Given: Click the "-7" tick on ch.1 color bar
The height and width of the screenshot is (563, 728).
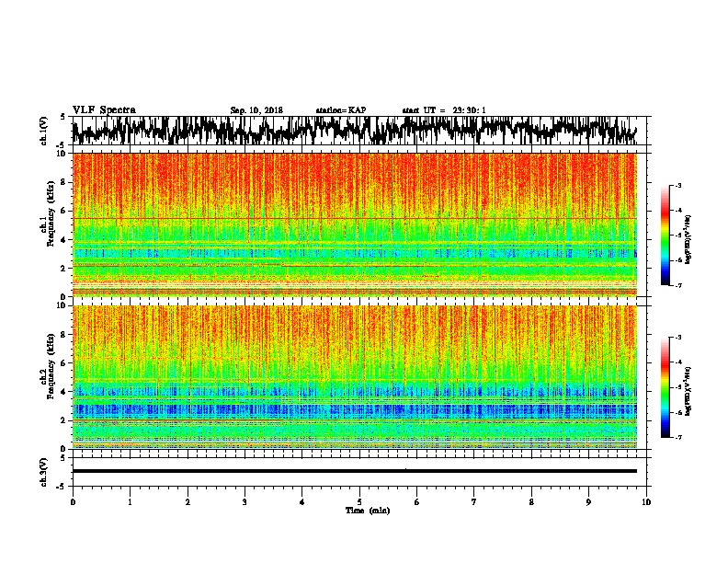Looking at the screenshot, I should pyautogui.click(x=678, y=285).
